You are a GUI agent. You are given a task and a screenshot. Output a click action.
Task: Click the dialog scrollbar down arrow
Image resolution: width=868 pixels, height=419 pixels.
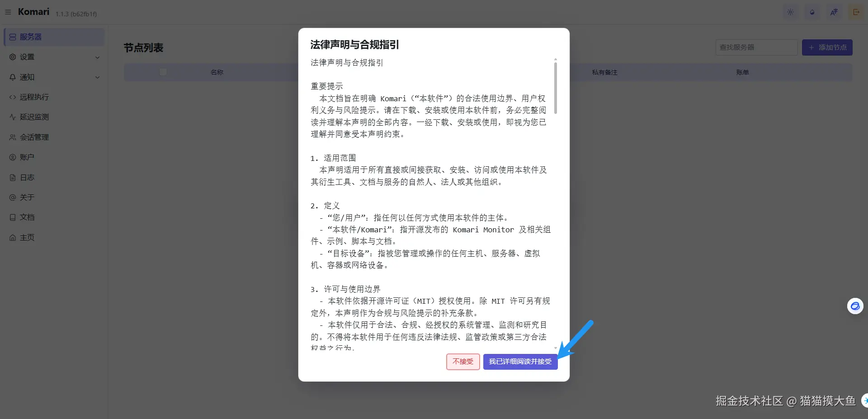[556, 348]
